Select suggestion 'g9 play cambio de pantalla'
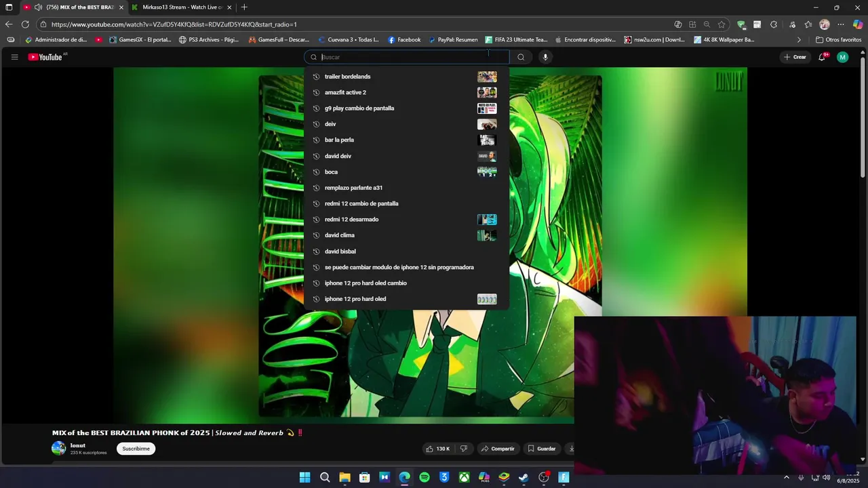 pyautogui.click(x=406, y=108)
